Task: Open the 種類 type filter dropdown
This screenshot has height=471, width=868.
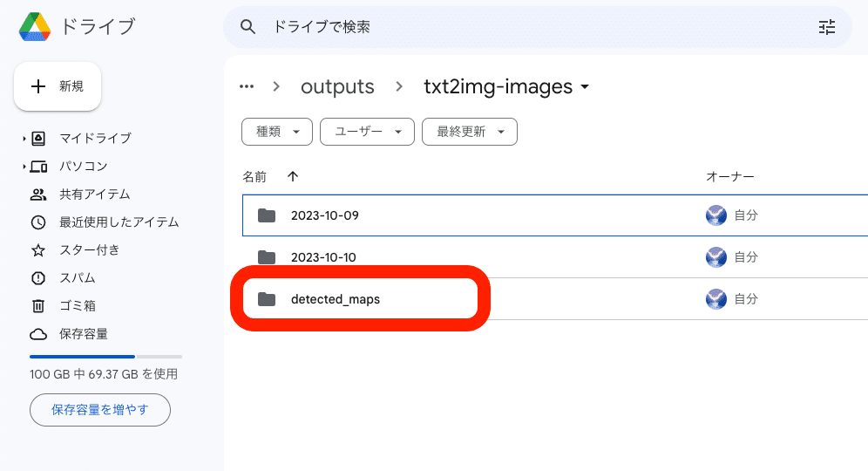Action: pos(277,132)
